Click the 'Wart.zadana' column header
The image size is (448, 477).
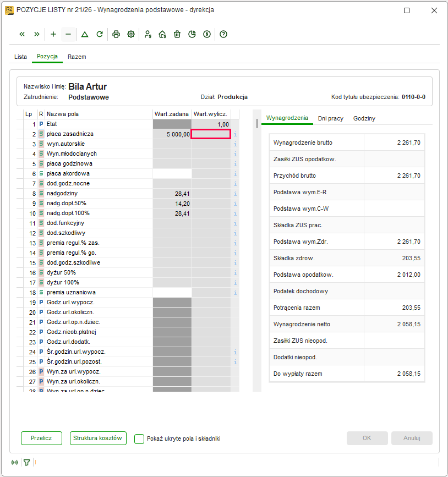tap(172, 114)
